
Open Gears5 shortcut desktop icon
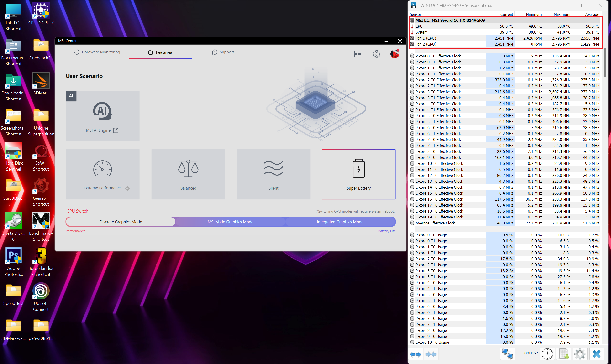(41, 192)
